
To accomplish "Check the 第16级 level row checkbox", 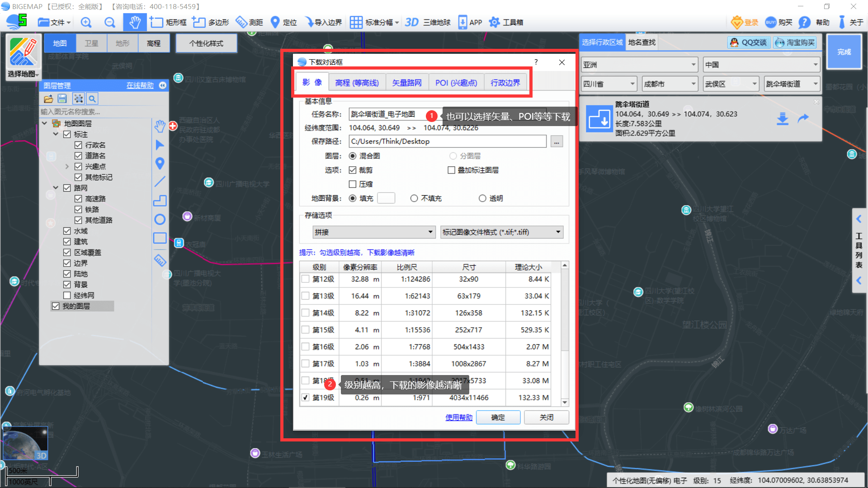I will pos(306,347).
